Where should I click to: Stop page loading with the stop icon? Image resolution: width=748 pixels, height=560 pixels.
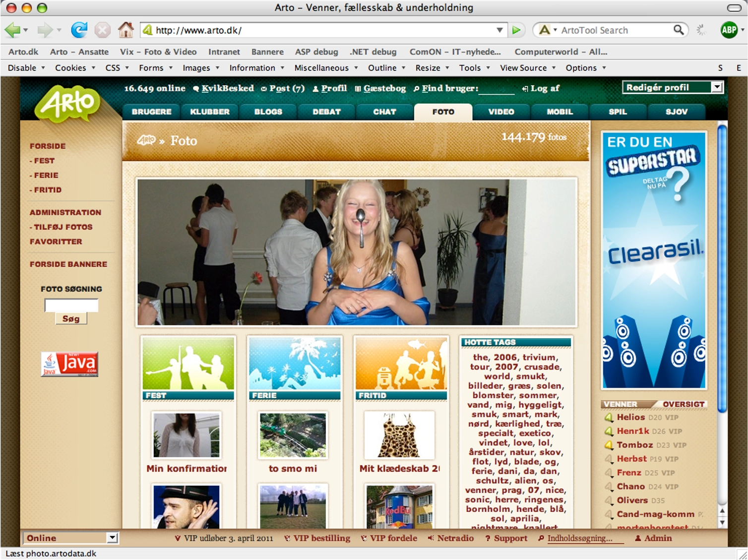click(102, 30)
